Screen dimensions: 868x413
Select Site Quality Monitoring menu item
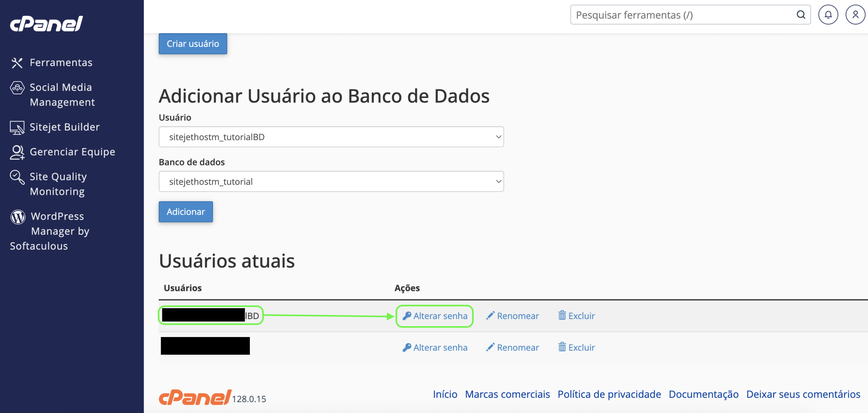point(58,184)
